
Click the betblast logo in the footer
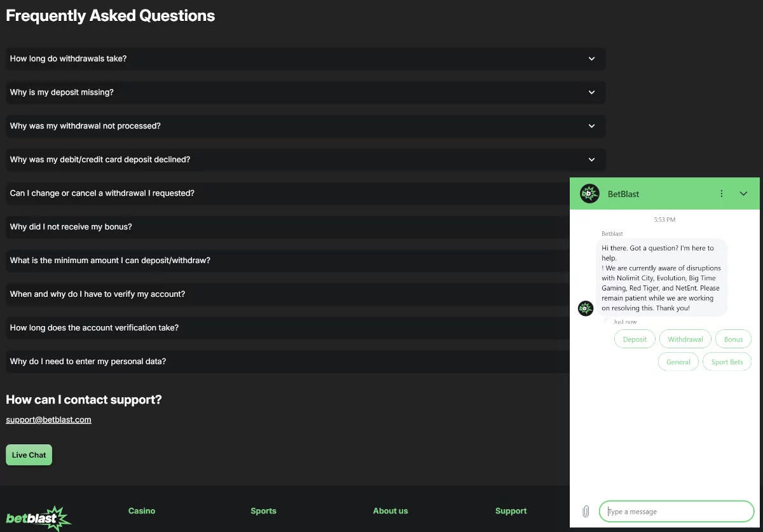coord(39,518)
